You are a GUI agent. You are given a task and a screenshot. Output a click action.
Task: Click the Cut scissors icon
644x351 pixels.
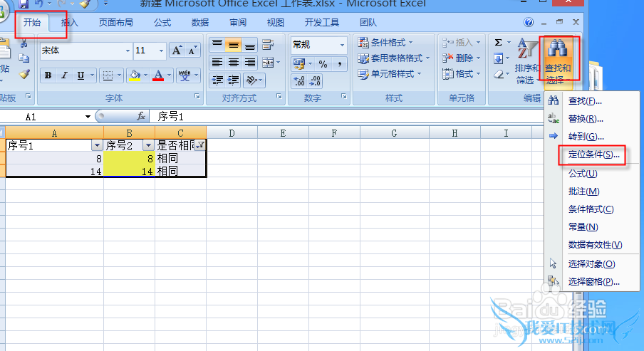tap(24, 43)
